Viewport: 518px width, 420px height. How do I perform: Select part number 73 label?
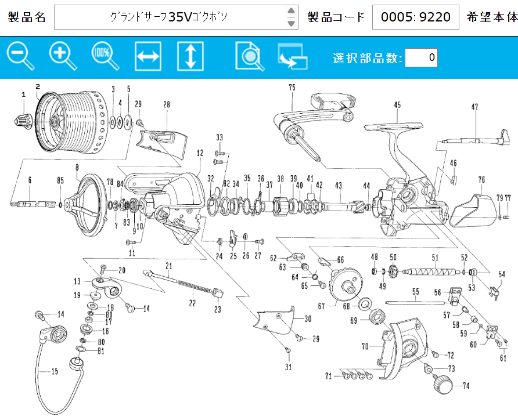451,368
